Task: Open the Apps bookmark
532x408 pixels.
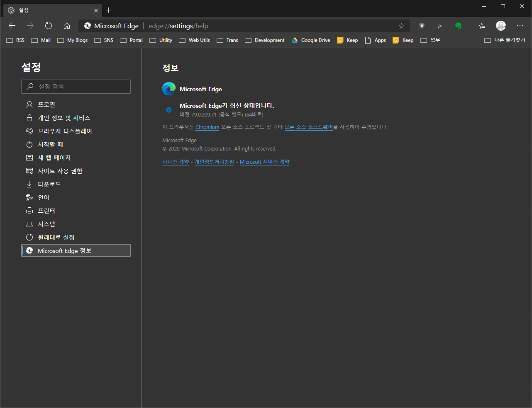Action: [375, 40]
